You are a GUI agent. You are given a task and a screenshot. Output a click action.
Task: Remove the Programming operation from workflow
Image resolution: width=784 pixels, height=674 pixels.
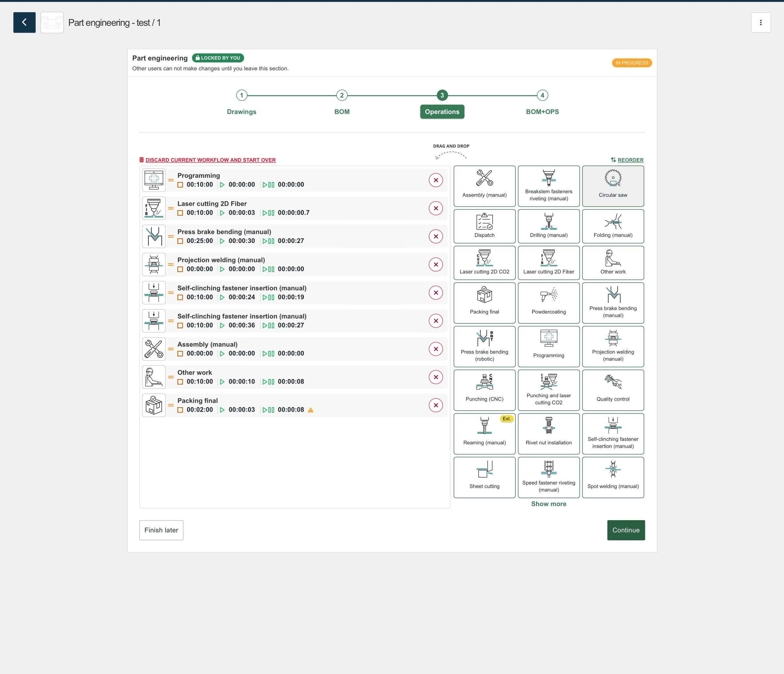click(435, 180)
